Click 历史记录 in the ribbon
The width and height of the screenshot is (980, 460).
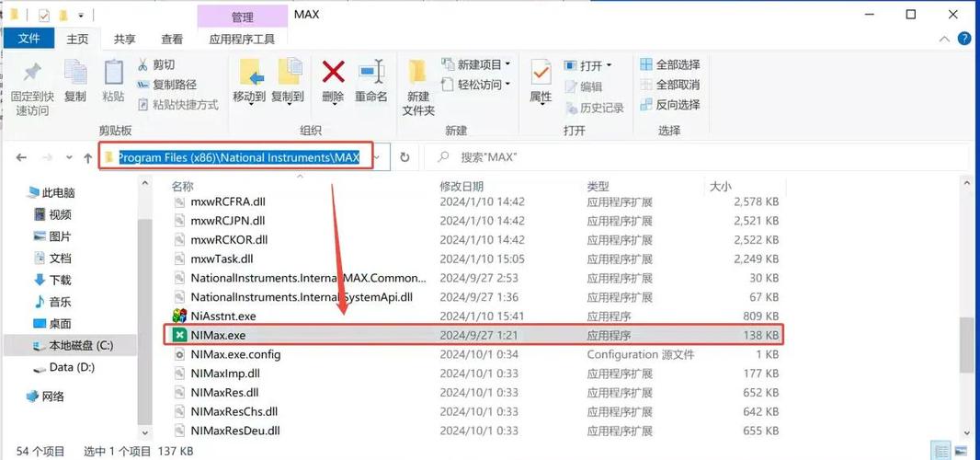click(x=594, y=108)
